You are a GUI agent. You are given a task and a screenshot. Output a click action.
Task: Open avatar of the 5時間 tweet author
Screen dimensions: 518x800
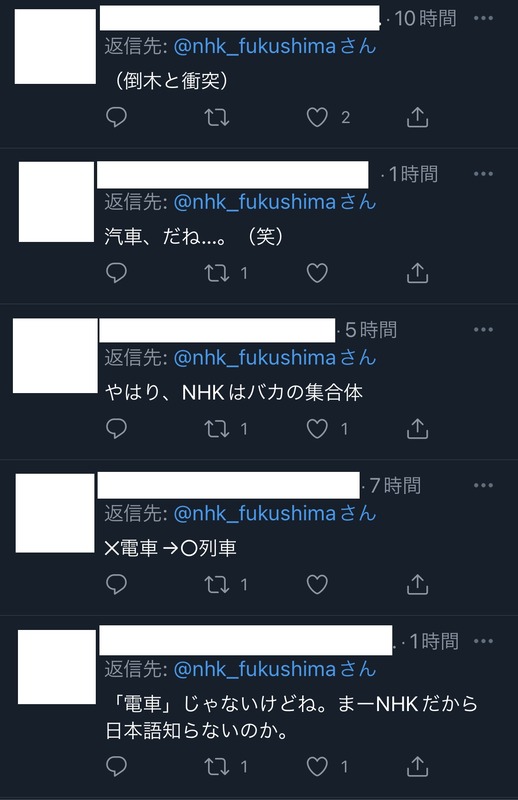[55, 356]
